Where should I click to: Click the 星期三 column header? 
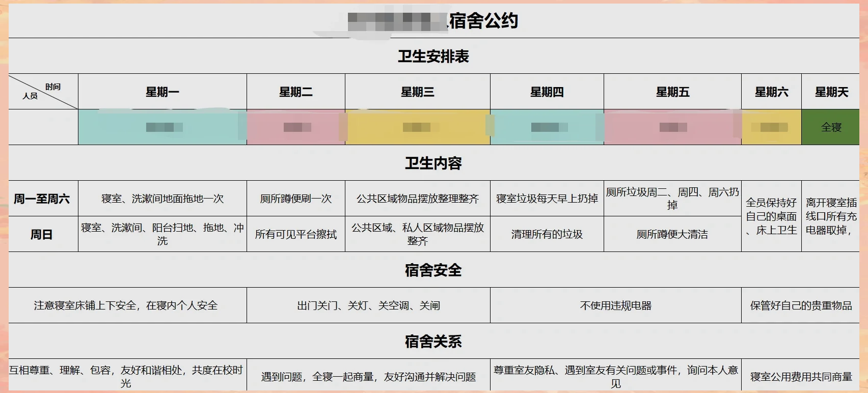tap(418, 92)
